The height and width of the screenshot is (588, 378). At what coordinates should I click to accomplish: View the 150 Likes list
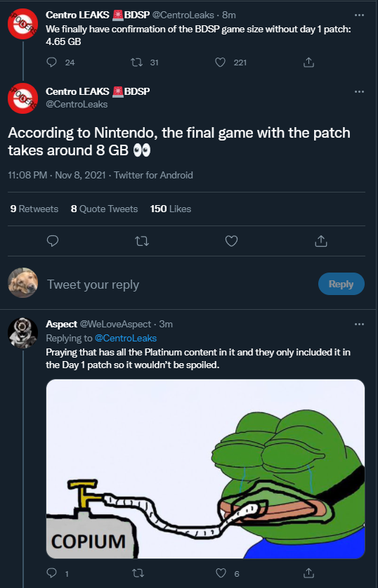click(x=171, y=209)
